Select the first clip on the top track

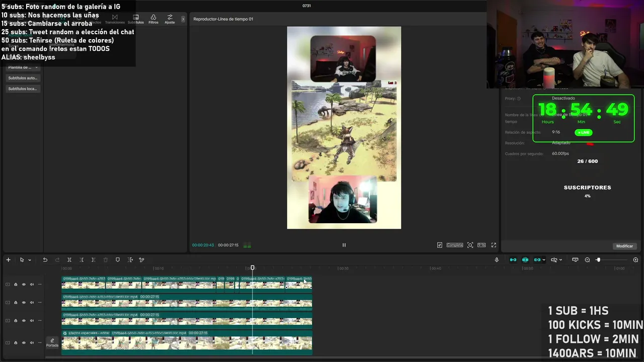point(84,284)
